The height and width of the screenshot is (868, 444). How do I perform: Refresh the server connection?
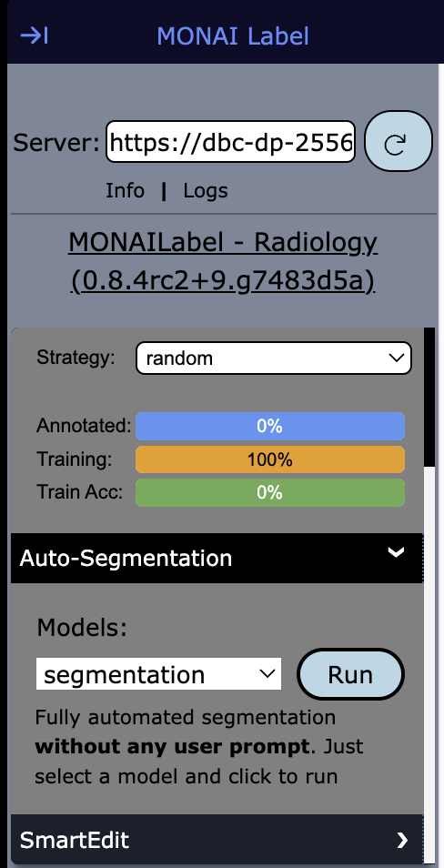(x=398, y=141)
